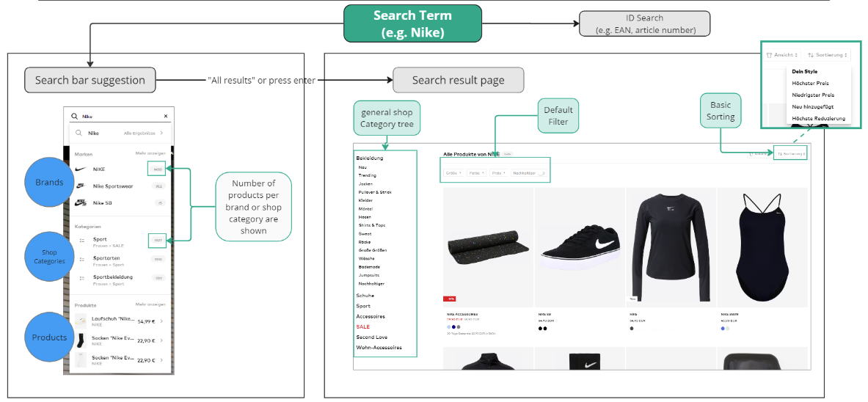The width and height of the screenshot is (868, 402).
Task: Click the magnifier icon in the search bar
Action: [x=74, y=116]
